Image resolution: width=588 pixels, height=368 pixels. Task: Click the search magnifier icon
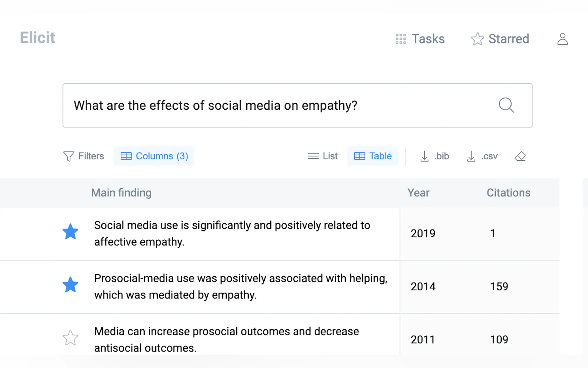506,105
